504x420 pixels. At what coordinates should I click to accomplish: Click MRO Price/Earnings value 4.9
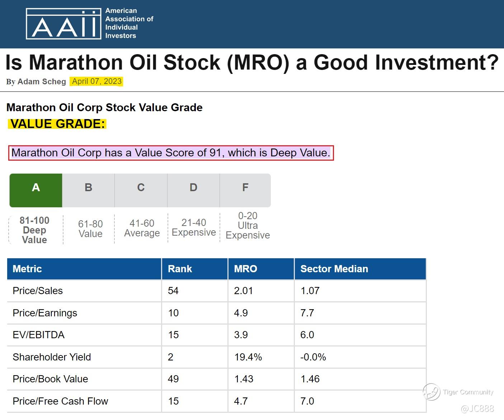point(241,313)
